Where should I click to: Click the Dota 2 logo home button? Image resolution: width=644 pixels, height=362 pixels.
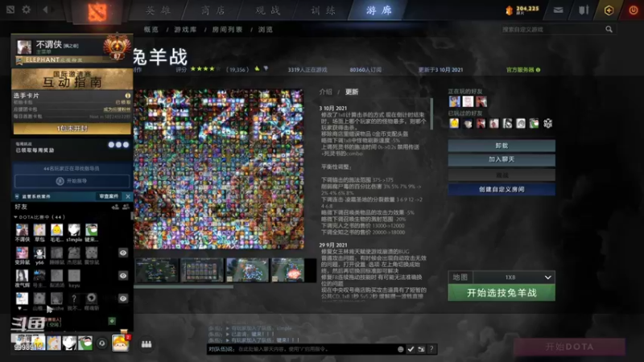pos(97,11)
